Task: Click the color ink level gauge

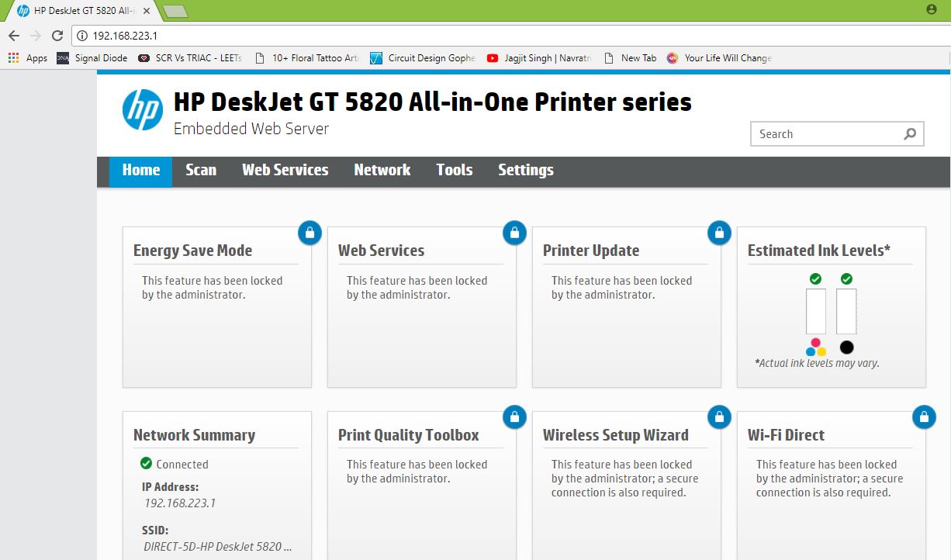Action: (x=816, y=311)
